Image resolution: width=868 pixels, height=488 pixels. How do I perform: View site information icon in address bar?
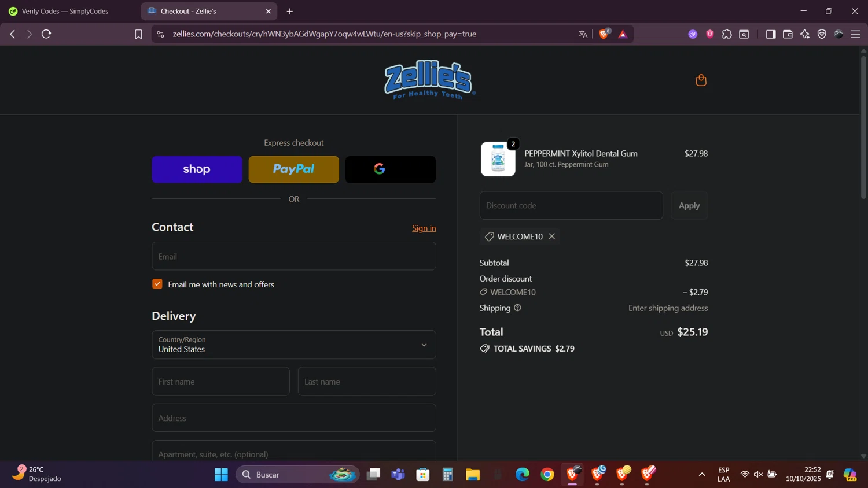click(160, 34)
